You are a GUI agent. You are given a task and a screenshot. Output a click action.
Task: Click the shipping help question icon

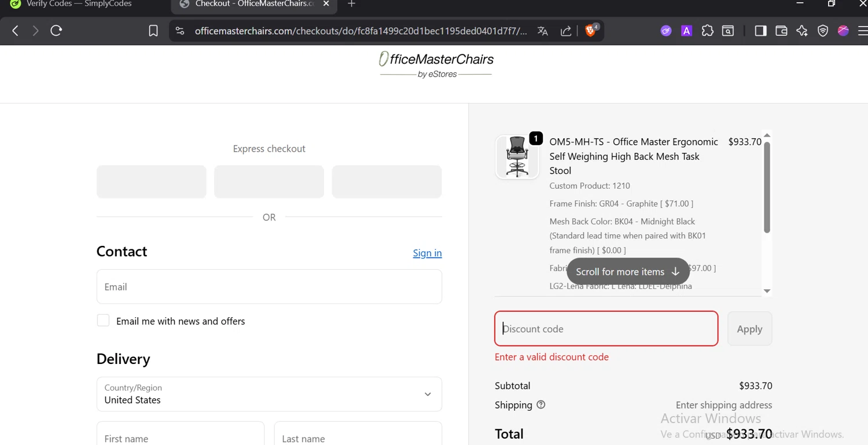541,405
